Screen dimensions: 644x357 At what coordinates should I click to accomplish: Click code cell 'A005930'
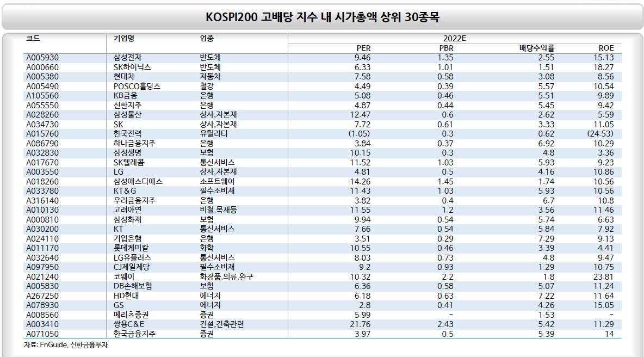[x=42, y=58]
